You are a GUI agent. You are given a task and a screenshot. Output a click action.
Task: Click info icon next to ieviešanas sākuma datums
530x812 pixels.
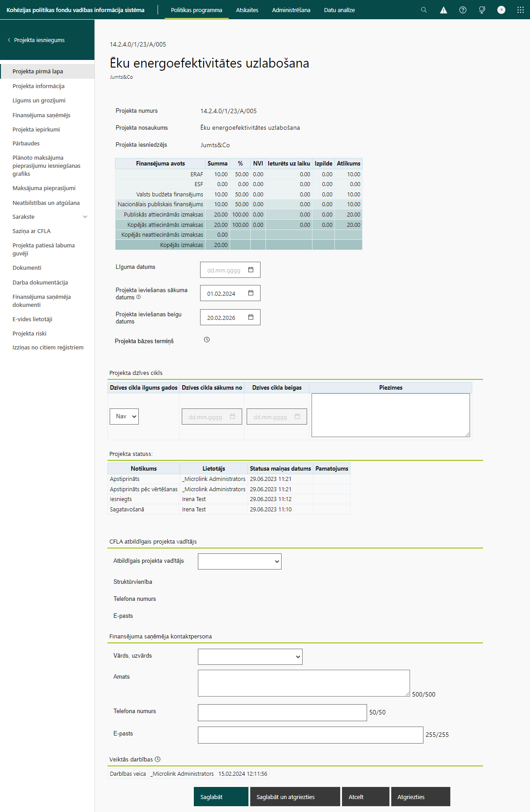pyautogui.click(x=138, y=297)
